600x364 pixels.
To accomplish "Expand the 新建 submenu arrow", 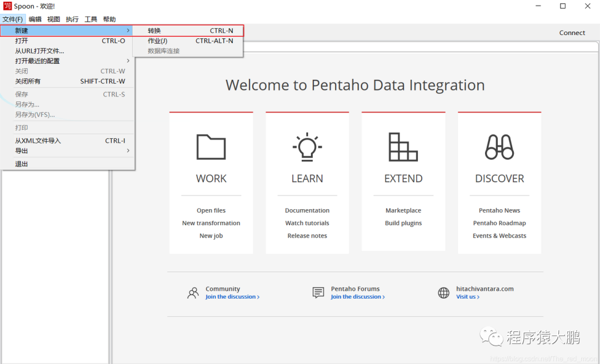I will [128, 31].
